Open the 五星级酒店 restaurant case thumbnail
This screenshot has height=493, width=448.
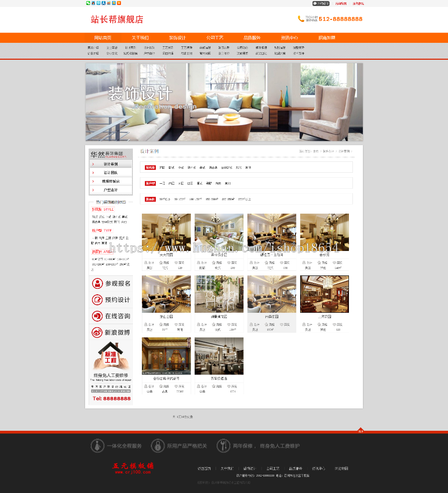coord(219,356)
